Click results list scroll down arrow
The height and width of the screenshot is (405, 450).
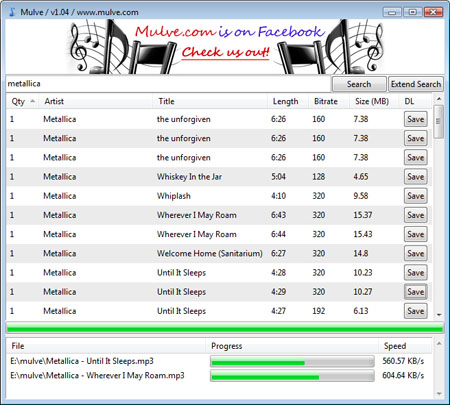(x=439, y=314)
